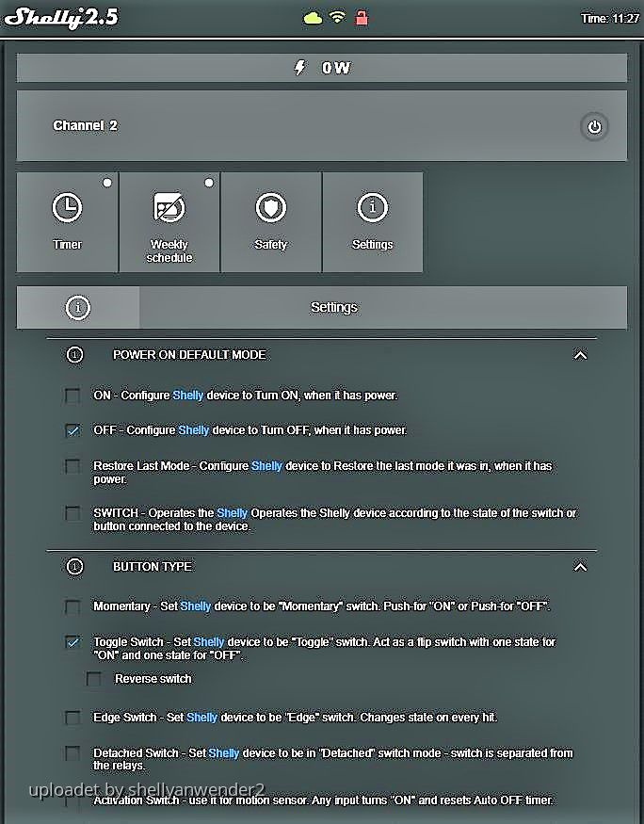Click the WiFi signal icon
This screenshot has width=644, height=824.
pos(337,18)
